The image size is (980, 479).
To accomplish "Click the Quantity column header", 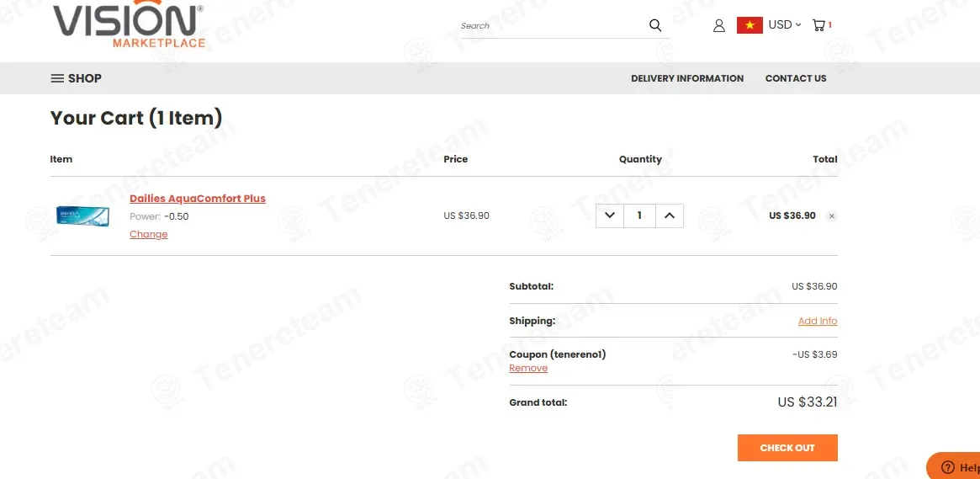I will (x=641, y=159).
